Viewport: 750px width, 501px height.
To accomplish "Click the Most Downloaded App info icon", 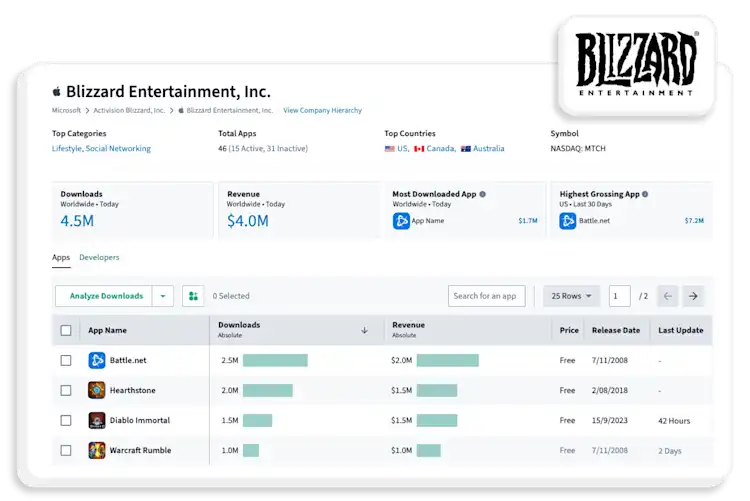I will point(483,194).
